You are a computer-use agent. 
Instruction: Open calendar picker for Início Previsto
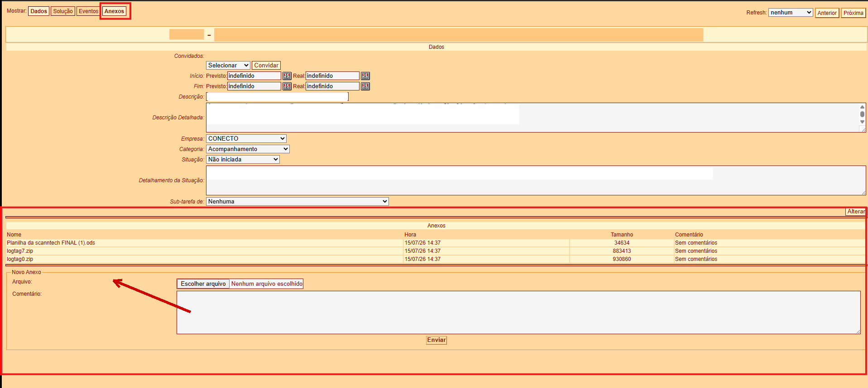click(287, 76)
